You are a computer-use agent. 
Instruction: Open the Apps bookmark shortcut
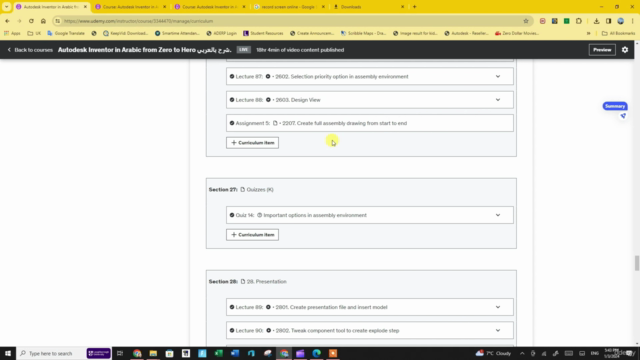[12, 33]
